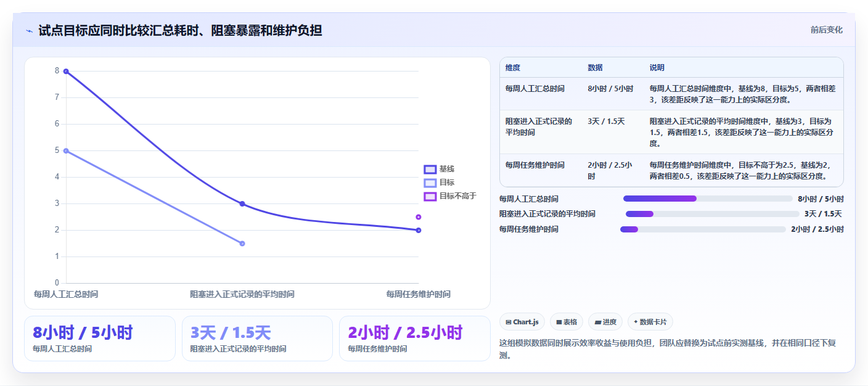Click the 进度 tag icon
This screenshot has height=386, width=868.
point(597,322)
